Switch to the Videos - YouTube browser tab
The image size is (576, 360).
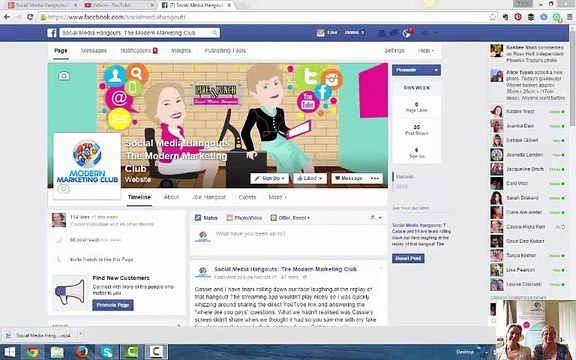coord(118,5)
